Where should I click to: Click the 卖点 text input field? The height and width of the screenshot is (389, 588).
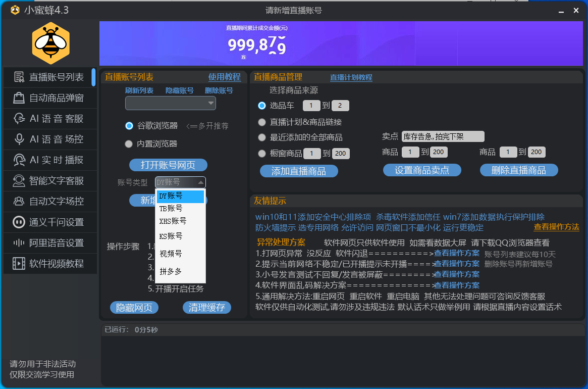point(443,136)
